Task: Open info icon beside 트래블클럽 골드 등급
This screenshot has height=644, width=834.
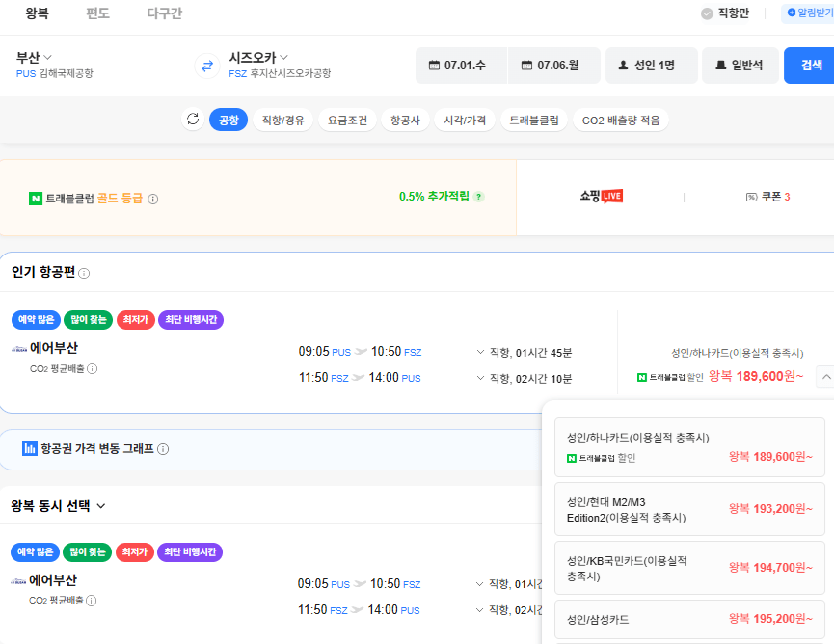Action: tap(153, 199)
